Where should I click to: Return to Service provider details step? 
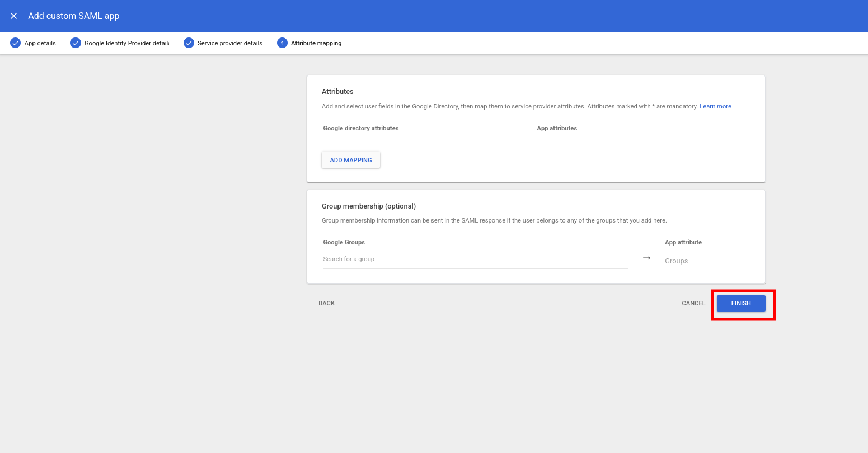click(230, 43)
